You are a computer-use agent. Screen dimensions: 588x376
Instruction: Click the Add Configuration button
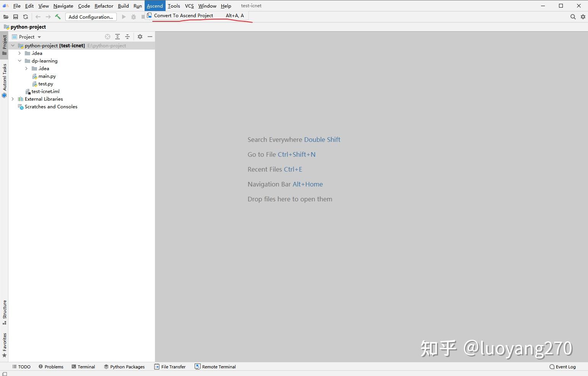[91, 17]
